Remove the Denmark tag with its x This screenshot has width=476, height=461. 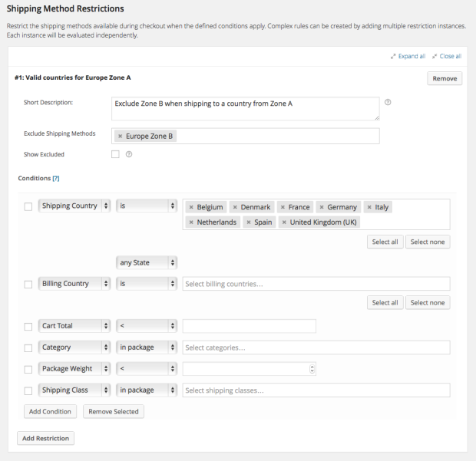pyautogui.click(x=235, y=207)
